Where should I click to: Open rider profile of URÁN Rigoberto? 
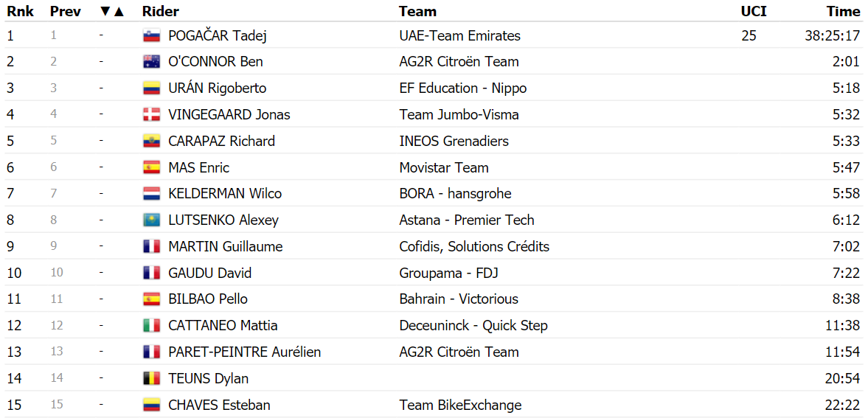click(x=218, y=88)
